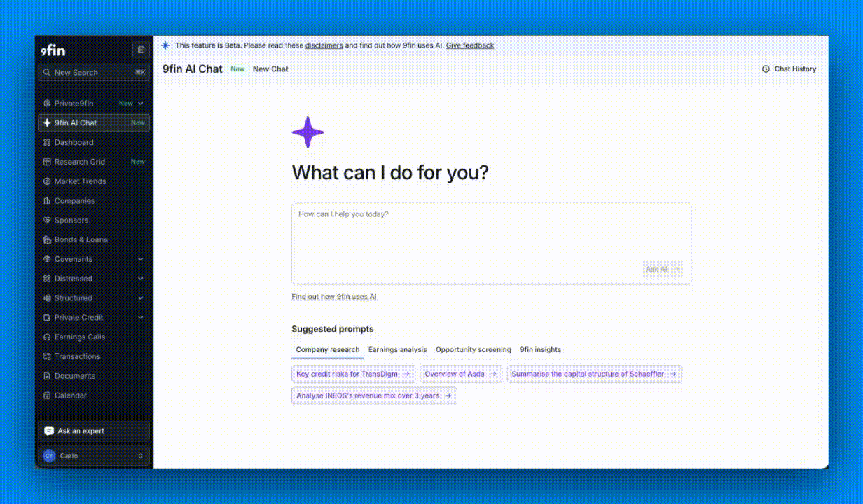Click the Ask AI button
Screen dimensions: 863x504
(662, 269)
